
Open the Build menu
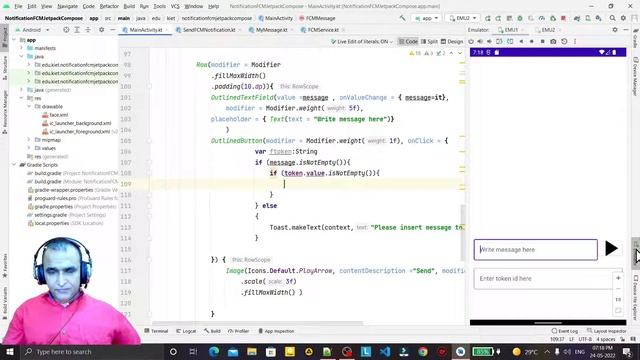click(129, 7)
